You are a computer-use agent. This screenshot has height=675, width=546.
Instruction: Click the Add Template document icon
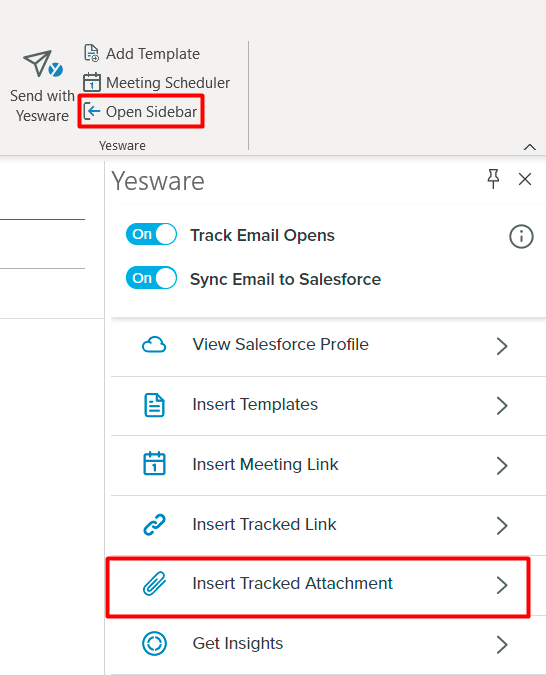[91, 53]
